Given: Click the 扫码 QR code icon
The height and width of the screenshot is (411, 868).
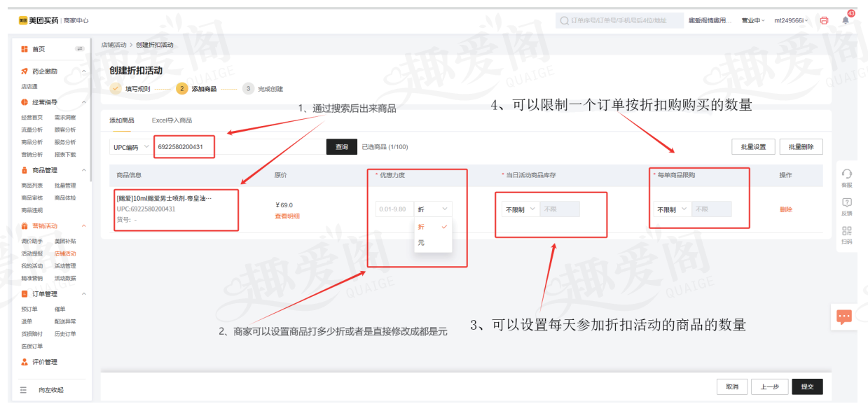Looking at the screenshot, I should click(x=847, y=231).
